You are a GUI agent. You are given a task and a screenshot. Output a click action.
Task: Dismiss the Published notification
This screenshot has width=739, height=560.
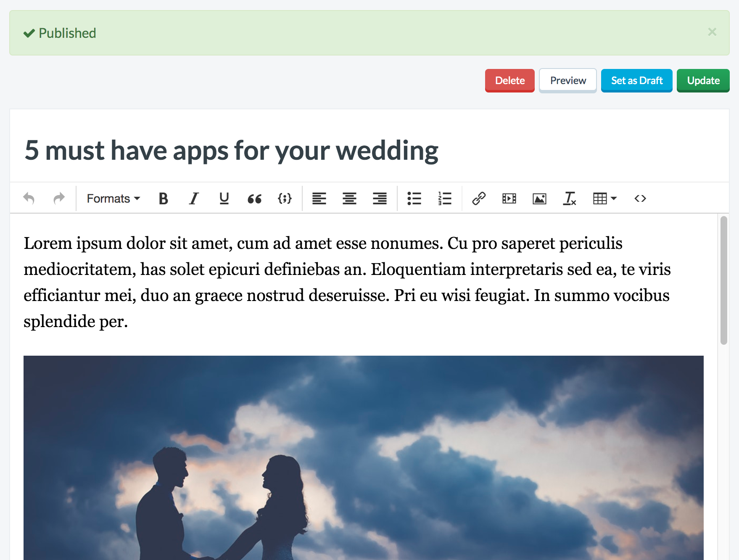click(712, 32)
